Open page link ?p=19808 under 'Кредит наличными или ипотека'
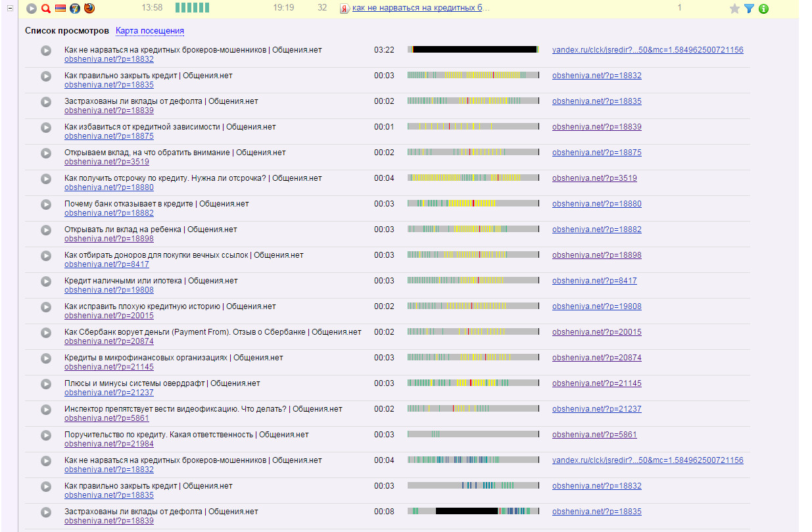The image size is (812, 532). click(x=109, y=290)
